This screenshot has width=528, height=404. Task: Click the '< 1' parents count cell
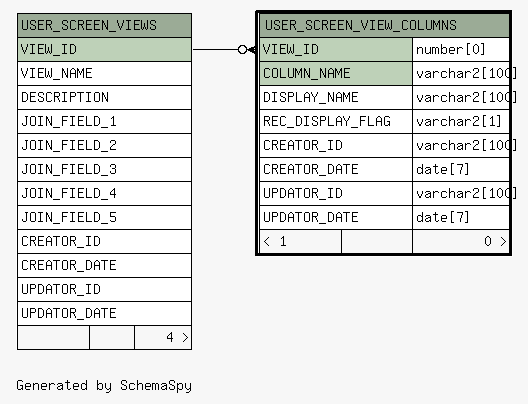pos(300,241)
